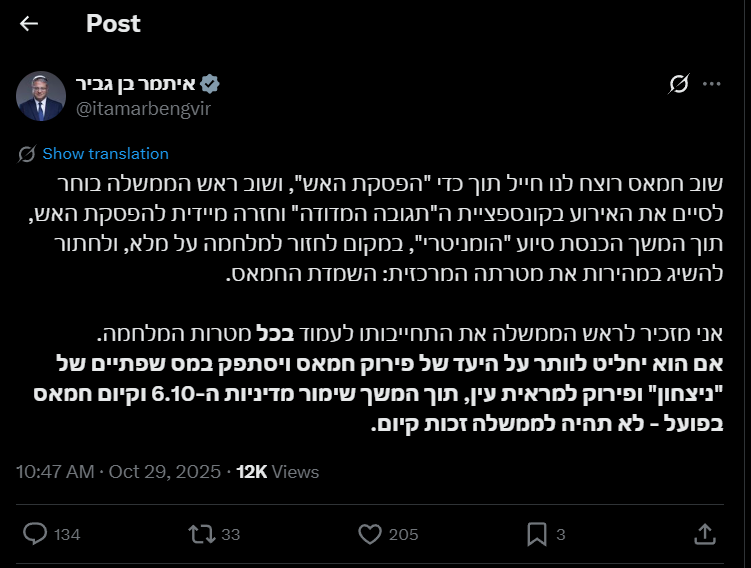Go back using the left arrow
The width and height of the screenshot is (751, 568).
[29, 23]
